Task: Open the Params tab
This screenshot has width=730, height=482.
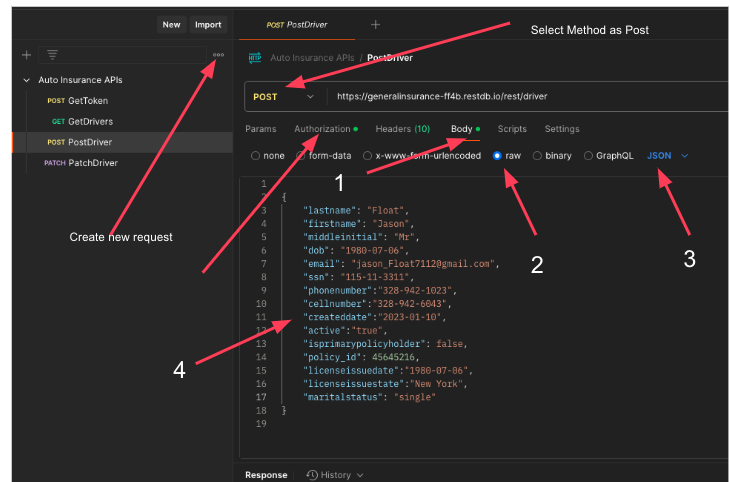Action: pyautogui.click(x=261, y=129)
